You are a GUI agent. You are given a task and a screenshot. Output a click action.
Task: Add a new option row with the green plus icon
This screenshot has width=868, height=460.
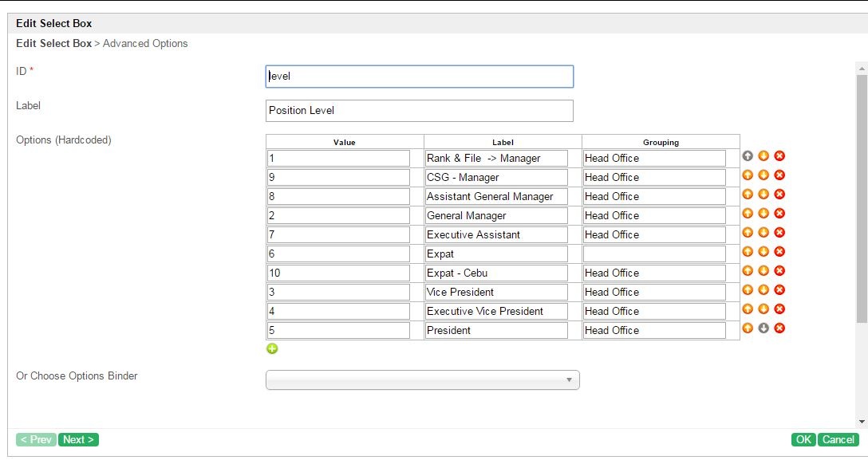coord(272,348)
